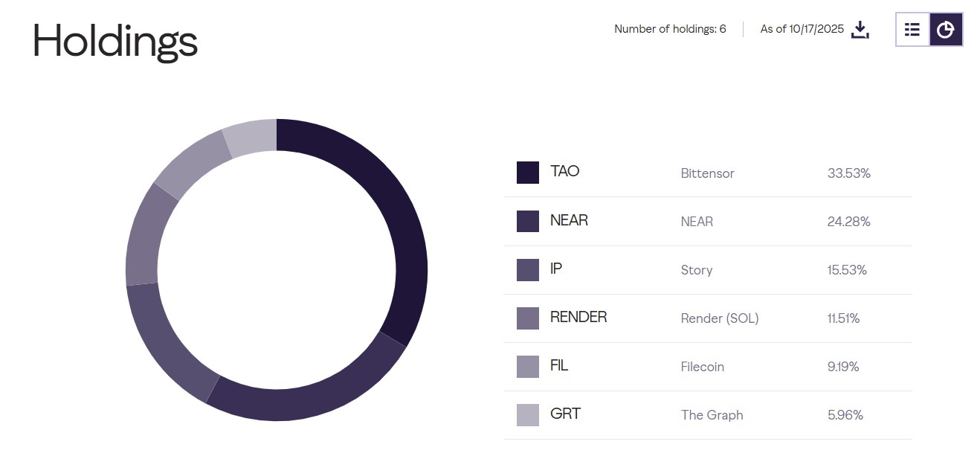Click the FIL legend color square
The image size is (980, 459).
point(528,366)
